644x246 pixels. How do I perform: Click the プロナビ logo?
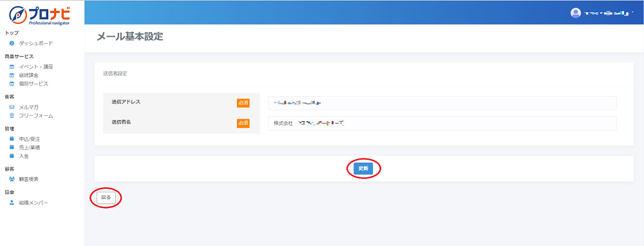[x=40, y=15]
